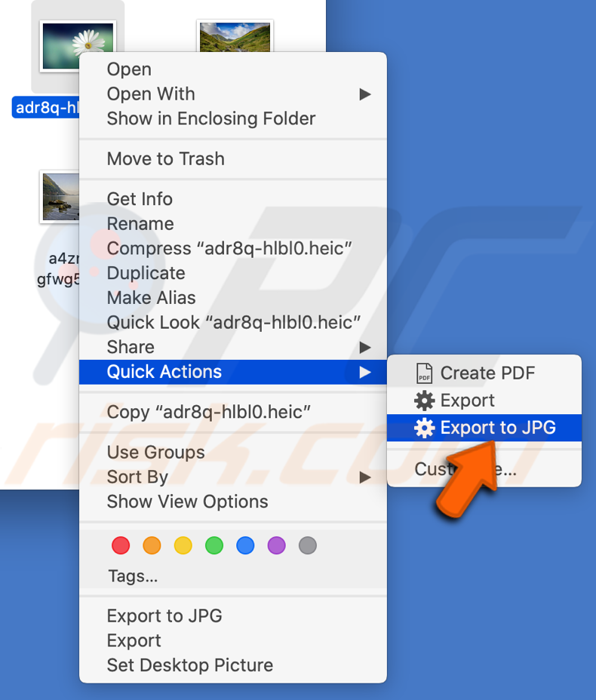
Task: Apply the gray tag color
Action: pyautogui.click(x=308, y=545)
